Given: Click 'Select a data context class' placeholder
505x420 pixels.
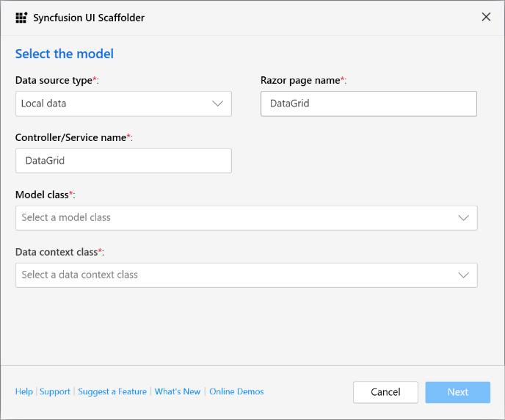Looking at the screenshot, I should [x=79, y=275].
